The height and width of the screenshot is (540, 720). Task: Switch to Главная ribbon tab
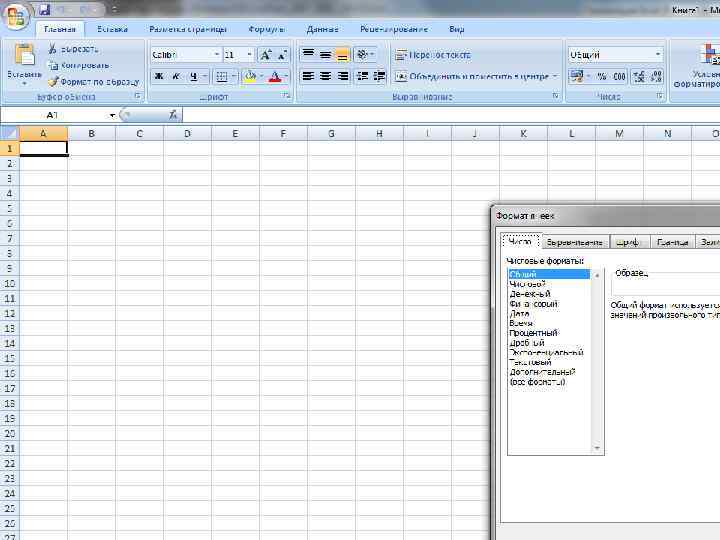point(60,29)
